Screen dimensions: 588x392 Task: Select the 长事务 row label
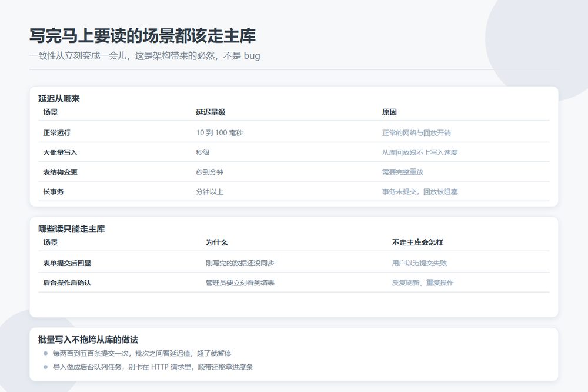[54, 191]
